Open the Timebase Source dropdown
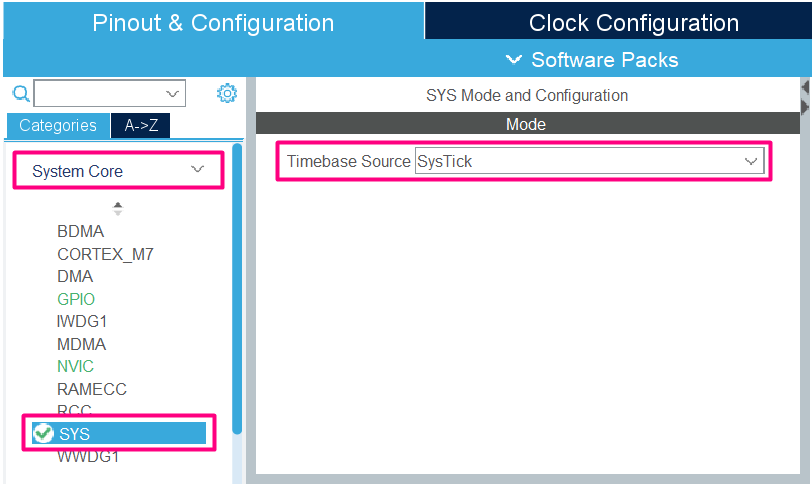The height and width of the screenshot is (484, 812). pyautogui.click(x=750, y=161)
